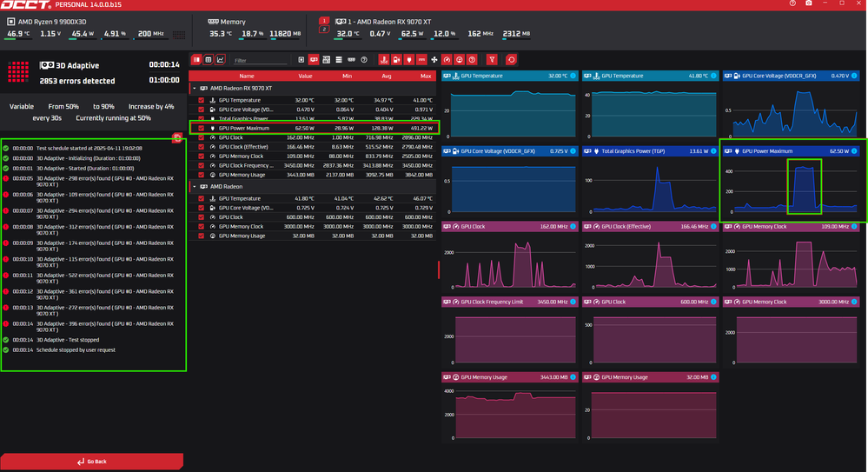Select GPU 2 in the GPU selector
The height and width of the screenshot is (472, 868).
tap(324, 30)
